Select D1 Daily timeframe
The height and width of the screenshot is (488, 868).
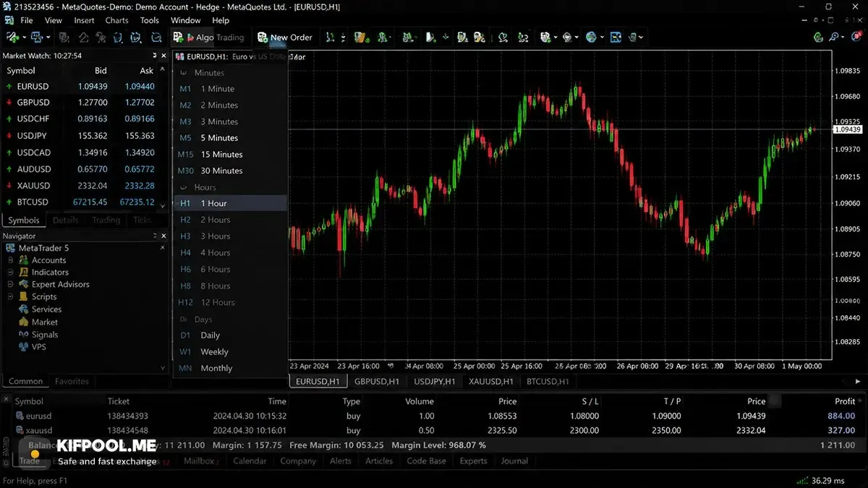pyautogui.click(x=230, y=335)
